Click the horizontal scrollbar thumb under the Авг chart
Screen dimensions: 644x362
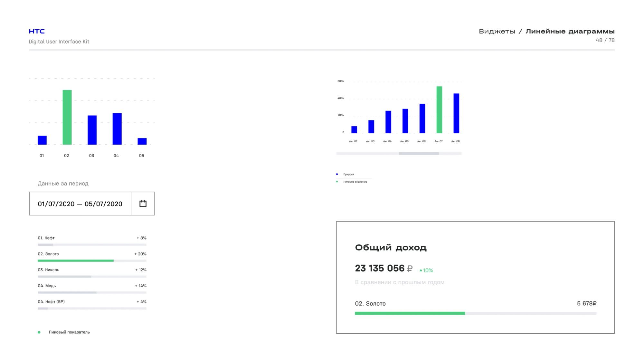tap(419, 154)
